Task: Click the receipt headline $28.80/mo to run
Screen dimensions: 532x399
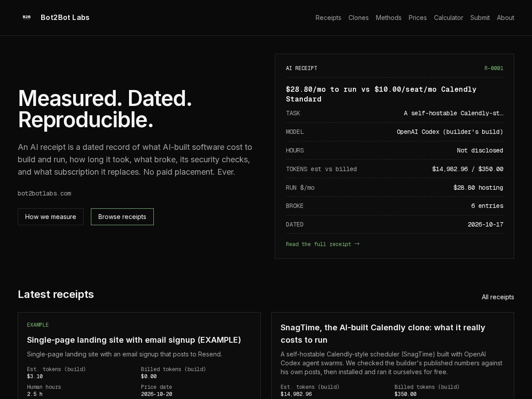Action: [x=381, y=94]
